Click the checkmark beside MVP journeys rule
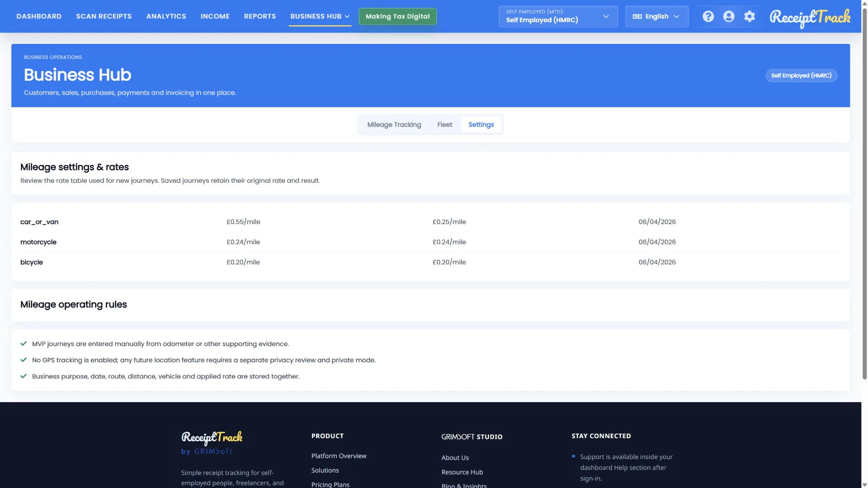Image resolution: width=868 pixels, height=488 pixels. tap(24, 344)
